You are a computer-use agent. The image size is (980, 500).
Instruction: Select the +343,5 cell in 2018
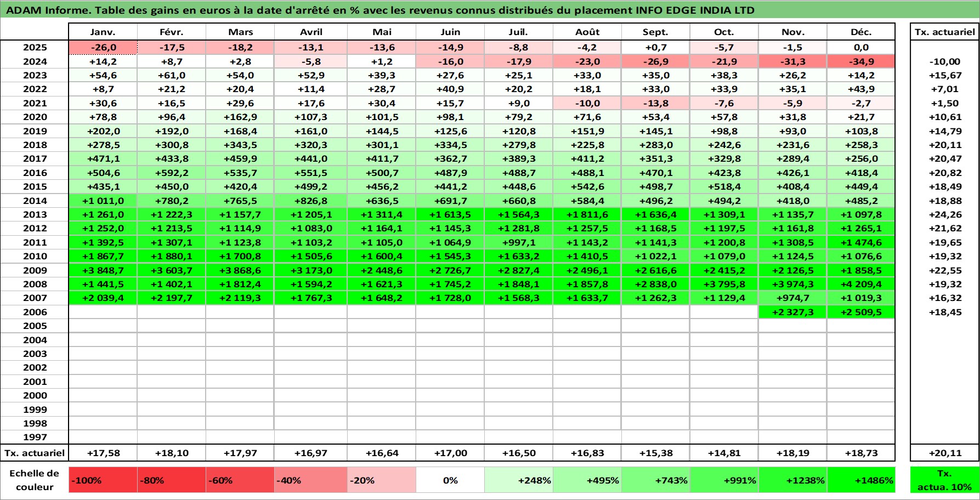click(240, 145)
